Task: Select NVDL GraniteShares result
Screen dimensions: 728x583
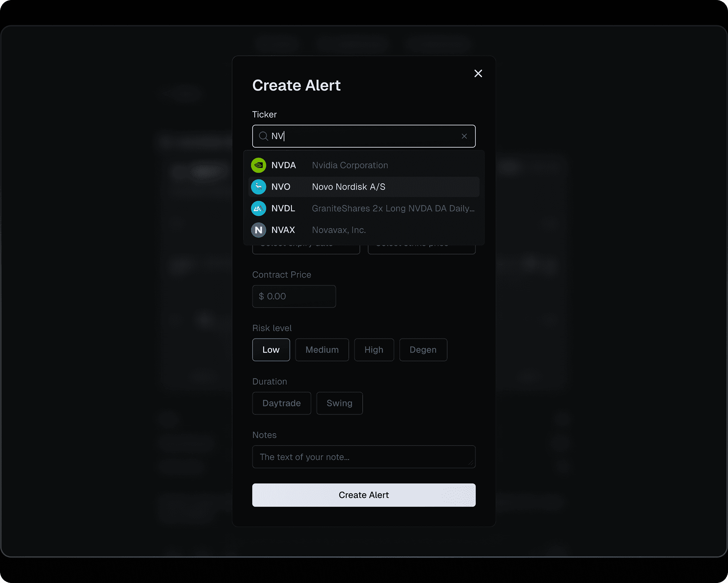Action: click(393, 208)
